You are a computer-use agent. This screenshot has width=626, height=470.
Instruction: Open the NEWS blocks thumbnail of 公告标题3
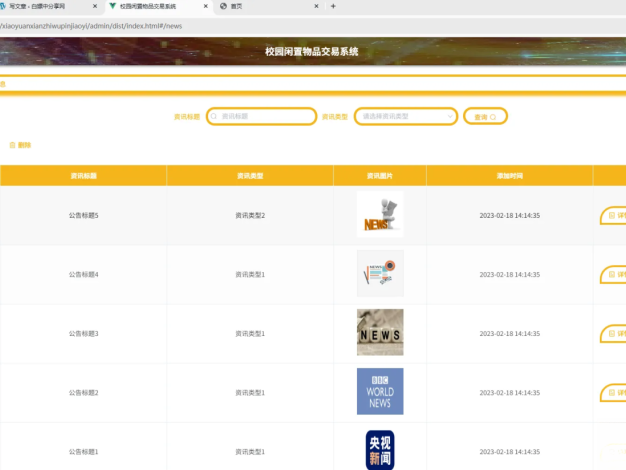[380, 332]
